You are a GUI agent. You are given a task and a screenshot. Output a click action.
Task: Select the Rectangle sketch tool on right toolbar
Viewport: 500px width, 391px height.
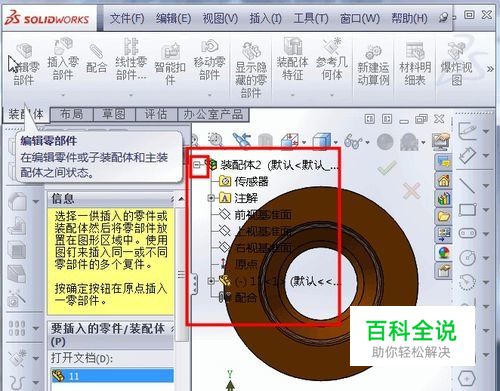(x=467, y=210)
